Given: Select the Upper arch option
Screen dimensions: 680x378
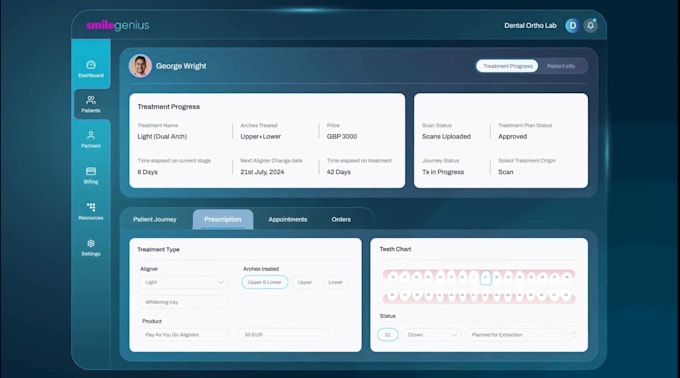Looking at the screenshot, I should point(304,282).
